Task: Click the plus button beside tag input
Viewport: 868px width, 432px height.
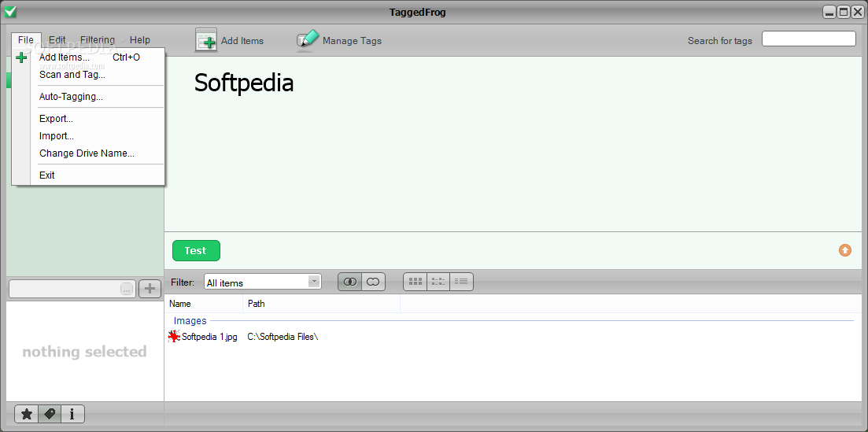Action: pyautogui.click(x=150, y=289)
